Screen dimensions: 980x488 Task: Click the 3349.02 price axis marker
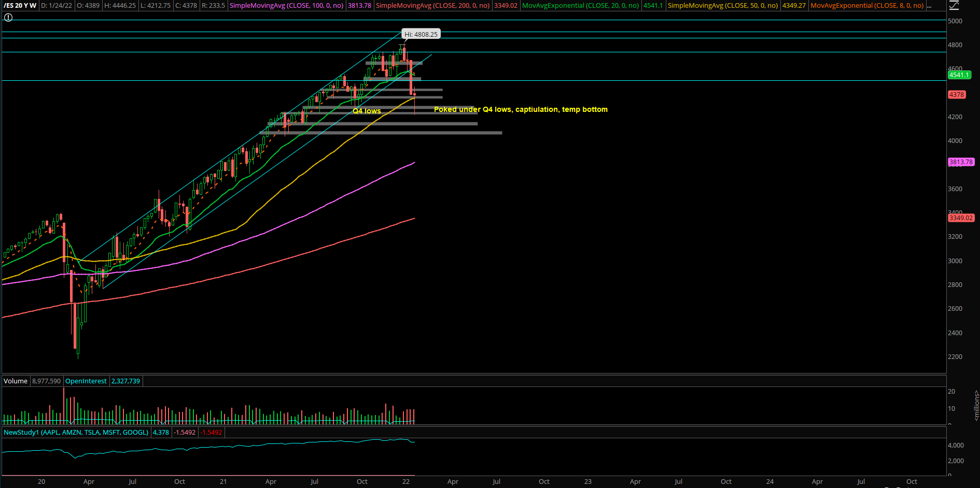pyautogui.click(x=960, y=218)
